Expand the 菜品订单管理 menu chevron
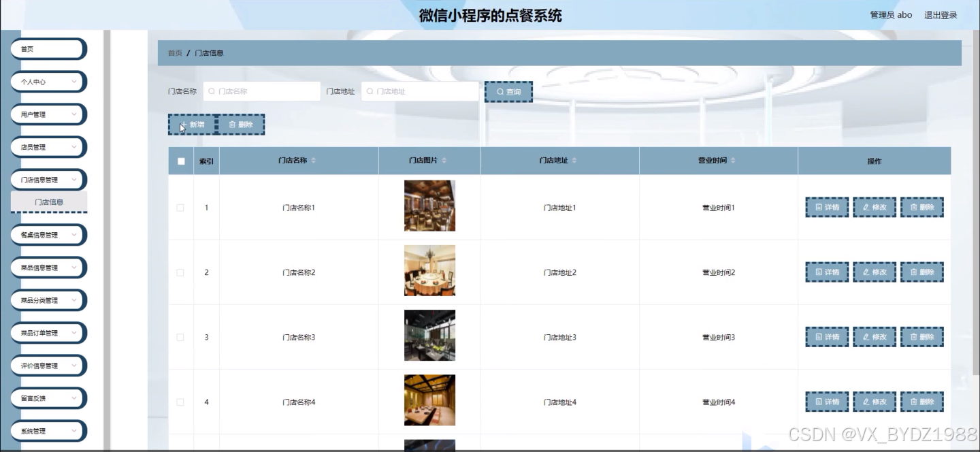 74,332
